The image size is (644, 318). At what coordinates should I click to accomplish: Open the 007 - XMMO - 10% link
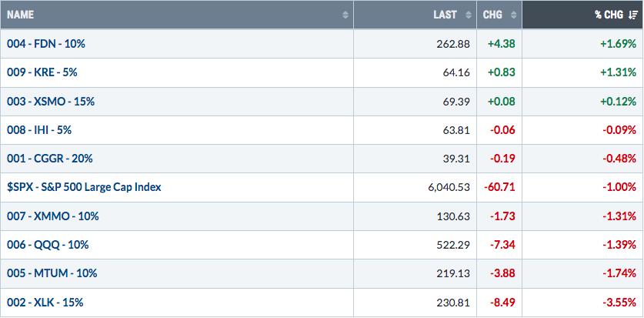pyautogui.click(x=52, y=216)
